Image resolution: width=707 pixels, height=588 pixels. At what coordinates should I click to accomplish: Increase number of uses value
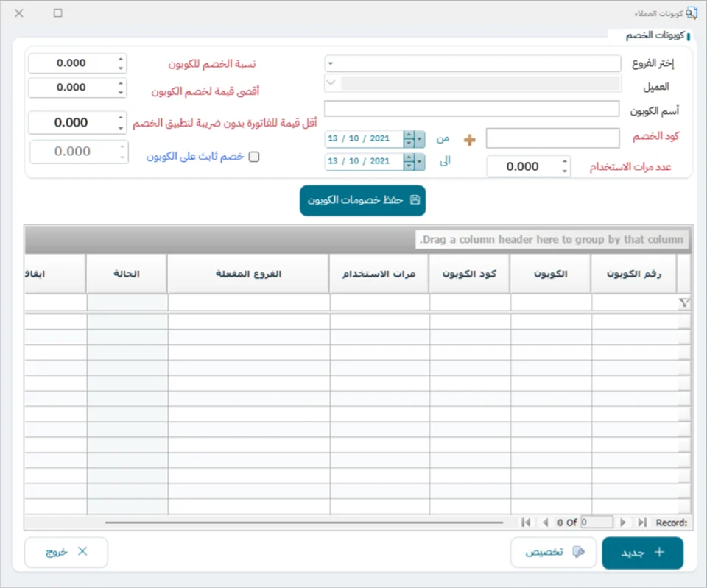[x=565, y=161]
